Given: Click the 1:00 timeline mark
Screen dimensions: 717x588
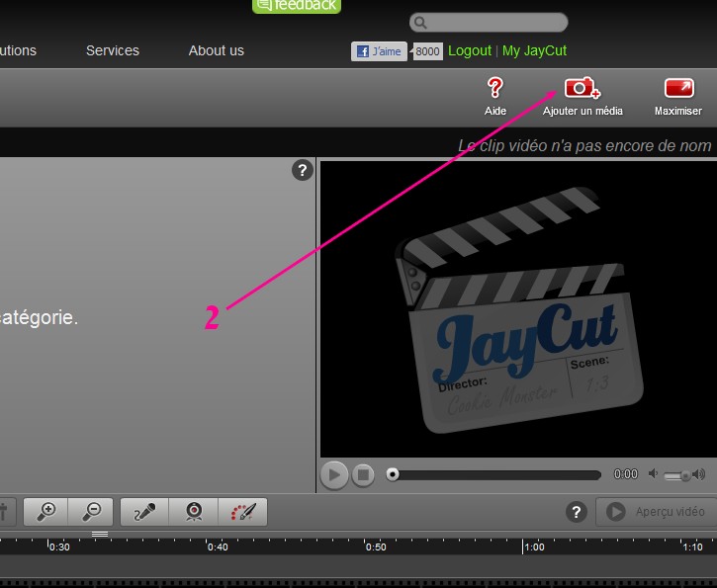Looking at the screenshot, I should pos(534,546).
